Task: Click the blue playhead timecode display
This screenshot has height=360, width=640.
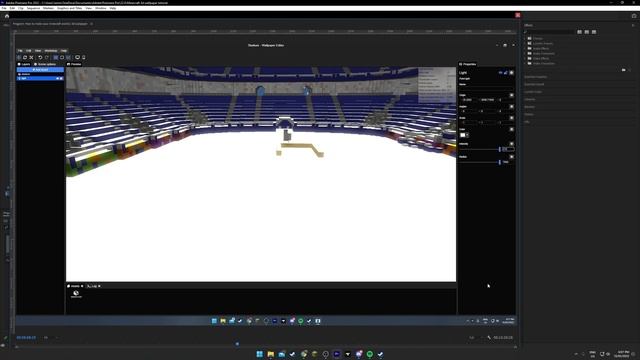Action: [26, 338]
